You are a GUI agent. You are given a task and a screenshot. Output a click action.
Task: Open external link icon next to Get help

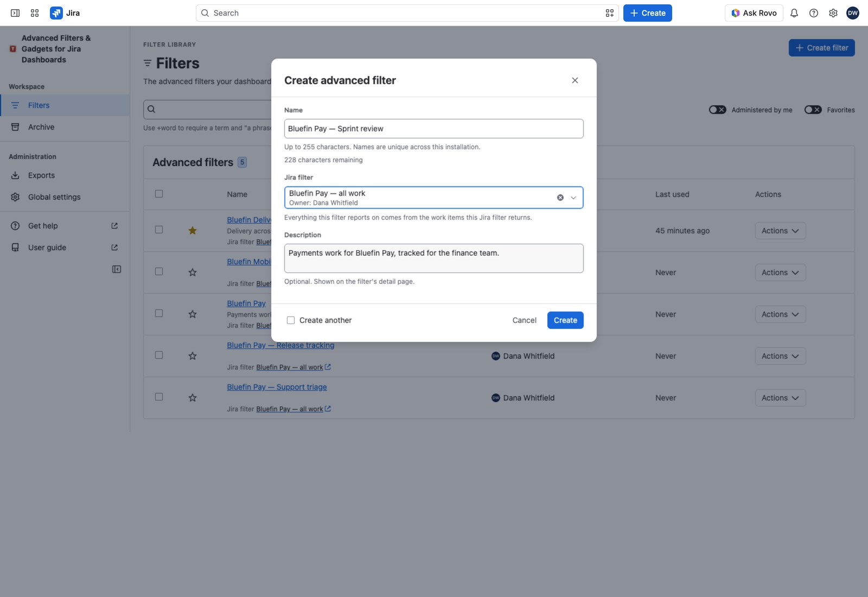coord(114,226)
